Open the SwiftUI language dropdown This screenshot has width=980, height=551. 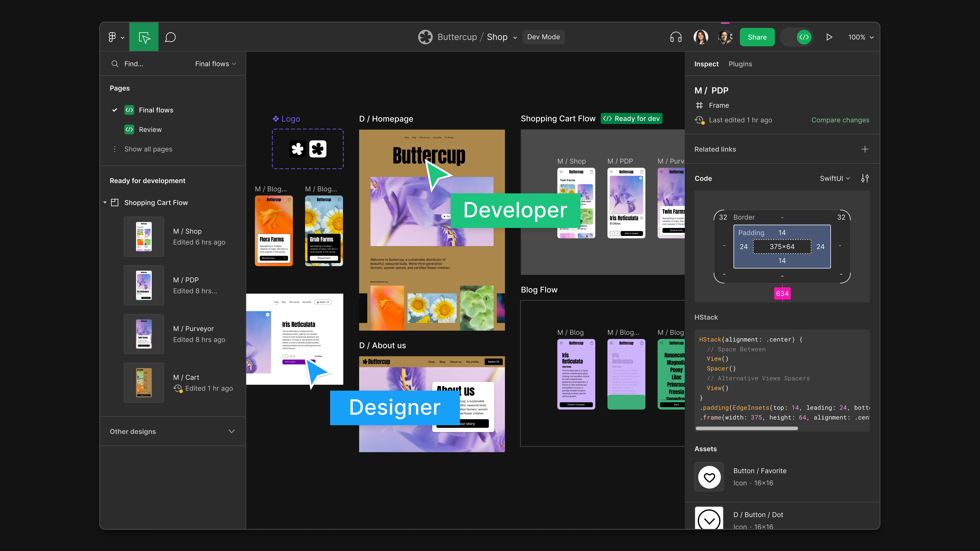(835, 178)
